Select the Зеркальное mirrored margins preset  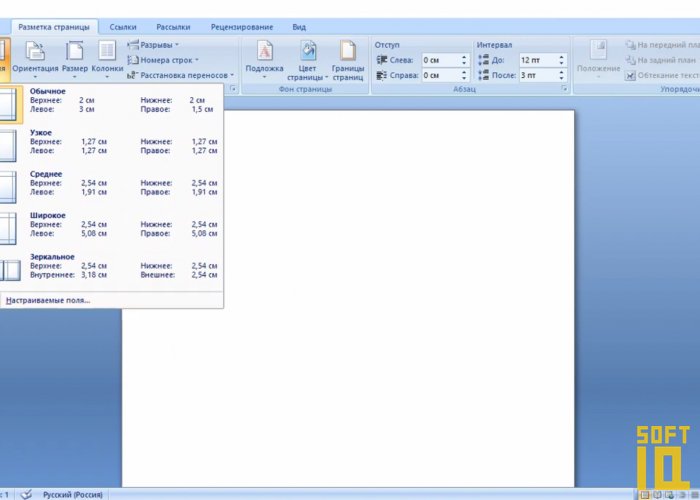click(111, 270)
